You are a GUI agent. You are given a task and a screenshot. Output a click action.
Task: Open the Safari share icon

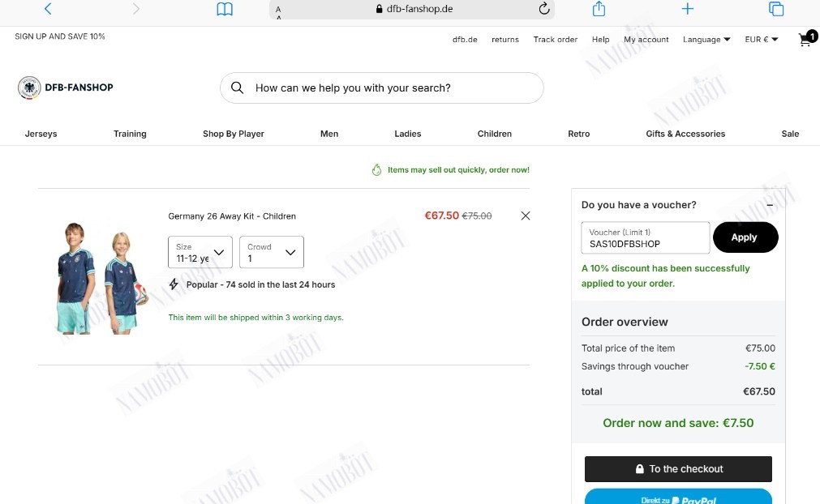[599, 8]
